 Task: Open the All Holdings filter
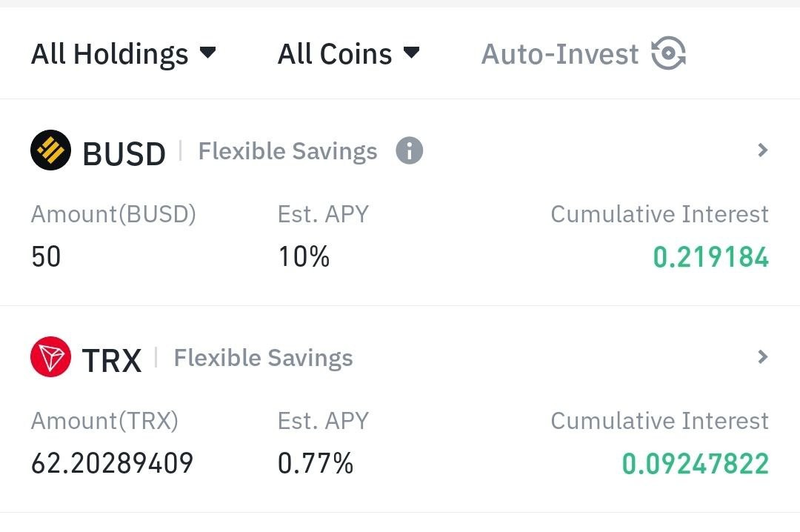[124, 54]
